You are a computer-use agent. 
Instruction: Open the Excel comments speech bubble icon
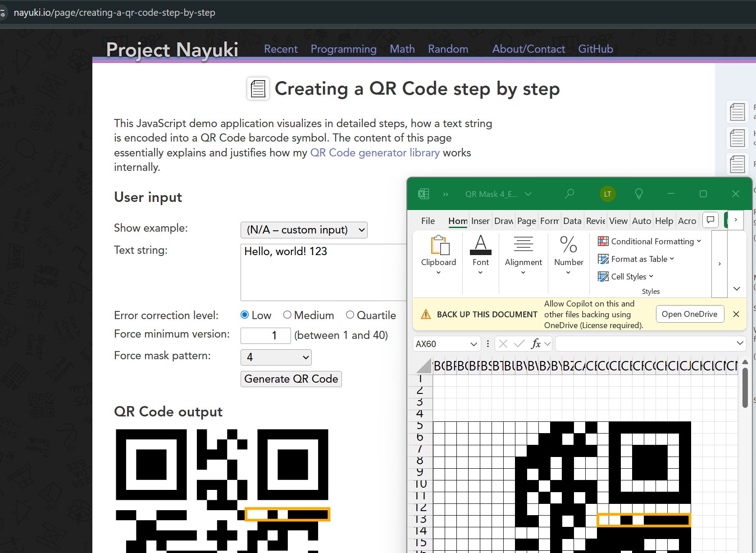pos(710,220)
